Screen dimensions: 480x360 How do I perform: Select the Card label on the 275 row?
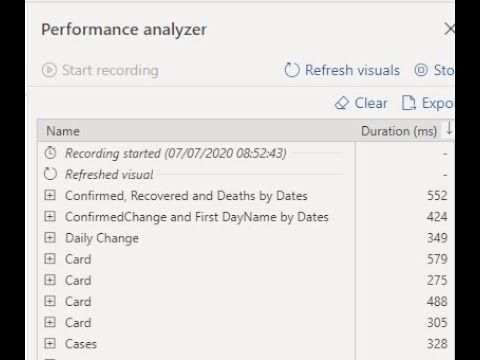78,280
